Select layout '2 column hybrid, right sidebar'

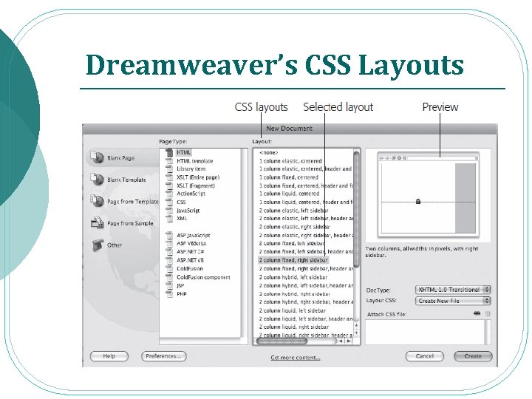click(x=295, y=294)
